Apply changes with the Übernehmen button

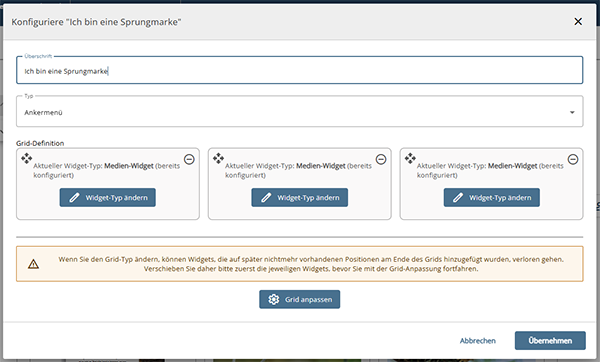click(550, 341)
